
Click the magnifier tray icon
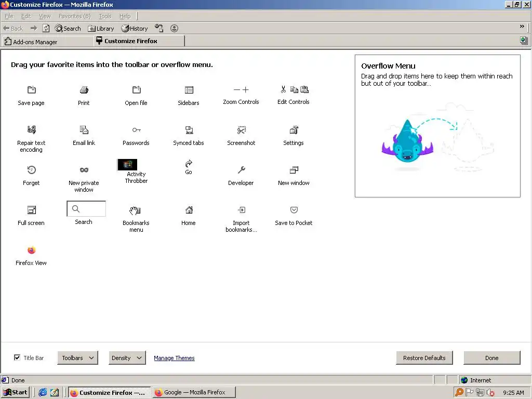point(459,393)
